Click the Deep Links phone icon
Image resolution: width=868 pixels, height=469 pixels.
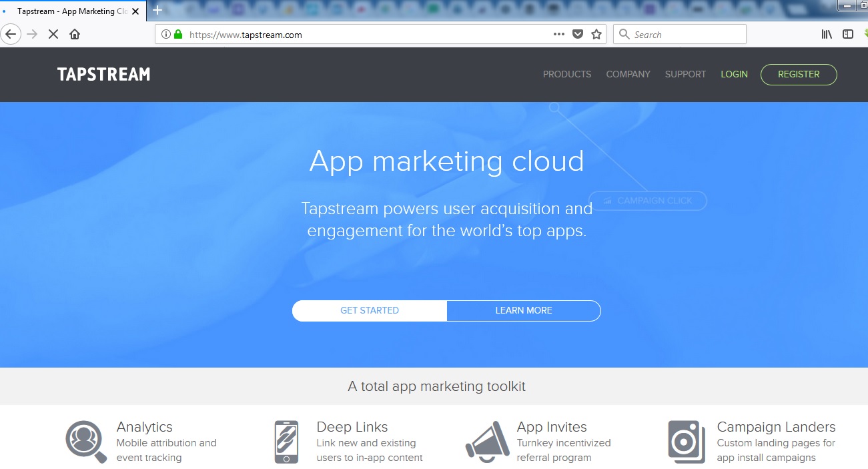coord(286,442)
